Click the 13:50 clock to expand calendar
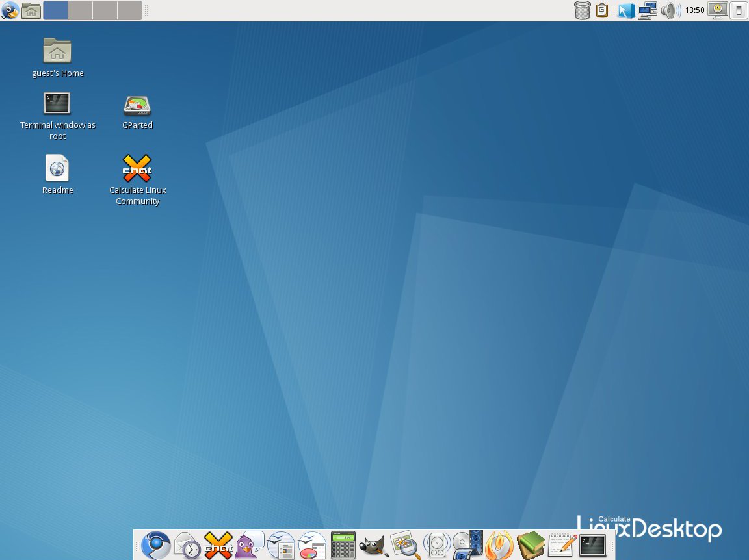The width and height of the screenshot is (749, 560). [694, 10]
